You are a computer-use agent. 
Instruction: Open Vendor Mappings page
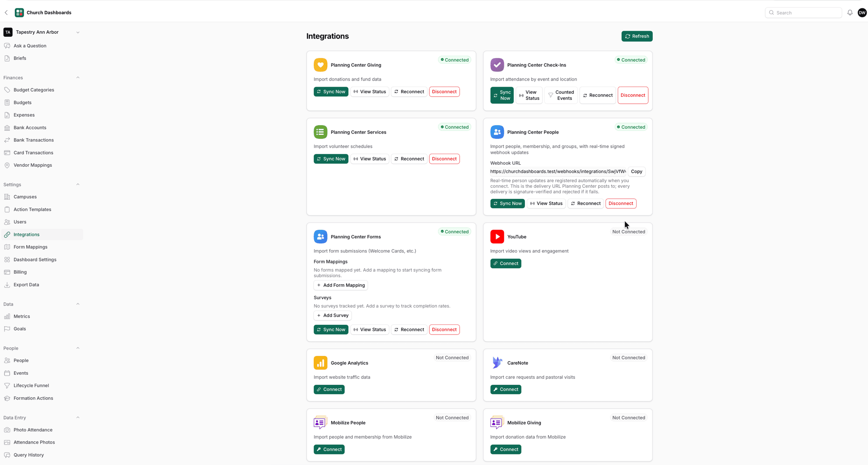(42, 165)
